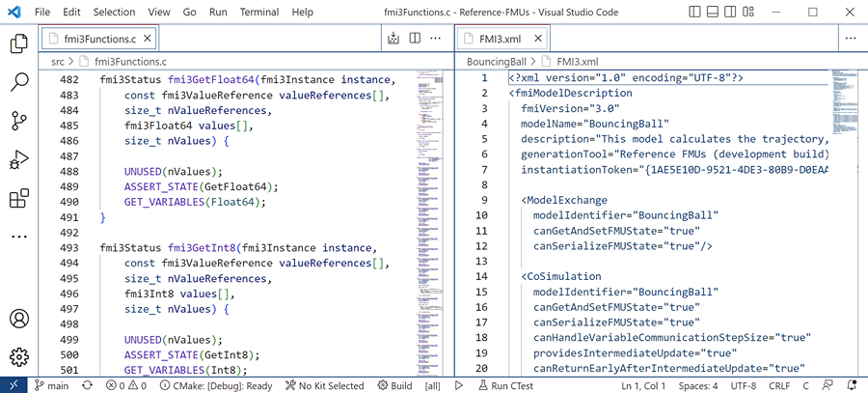
Task: Open the Run and Debug view
Action: tap(19, 159)
